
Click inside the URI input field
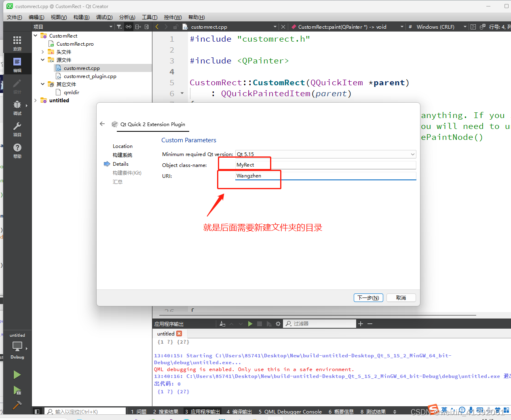pyautogui.click(x=323, y=176)
